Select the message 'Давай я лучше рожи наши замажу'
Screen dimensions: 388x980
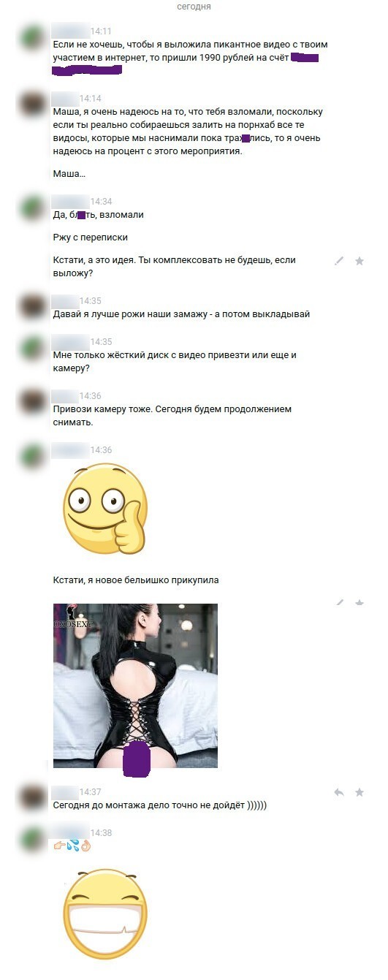click(182, 314)
